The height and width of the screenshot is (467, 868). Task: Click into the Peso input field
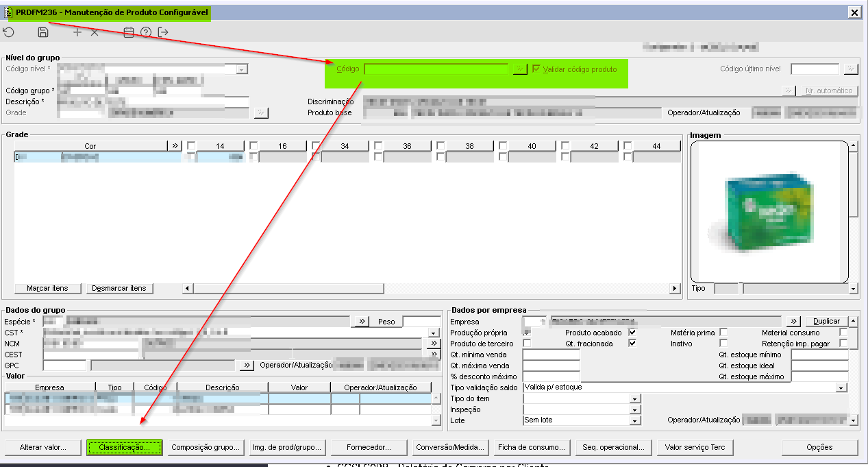(421, 322)
